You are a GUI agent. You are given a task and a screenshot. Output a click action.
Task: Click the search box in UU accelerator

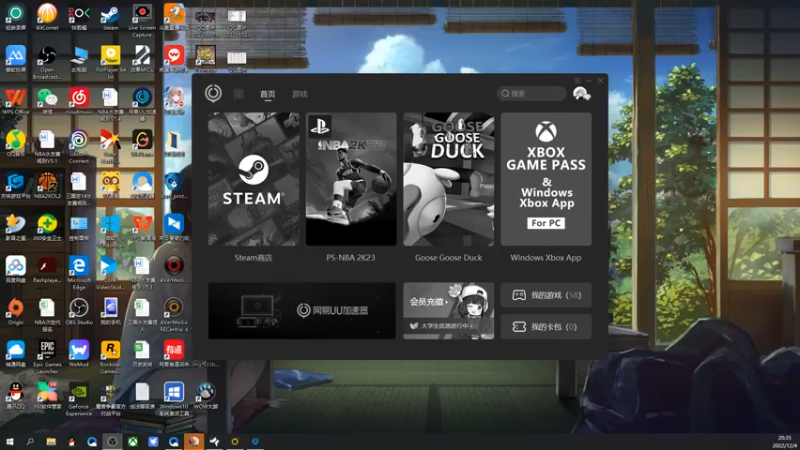click(x=531, y=93)
